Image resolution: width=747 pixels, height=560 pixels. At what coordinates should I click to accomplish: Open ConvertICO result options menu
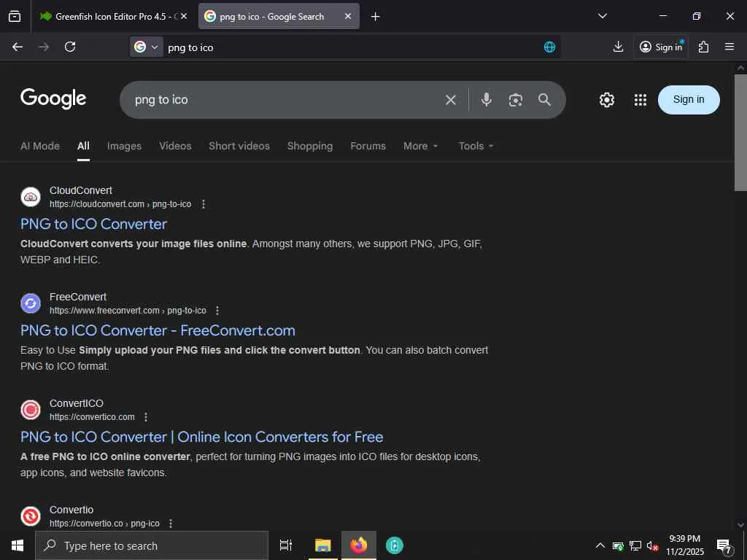(x=146, y=417)
